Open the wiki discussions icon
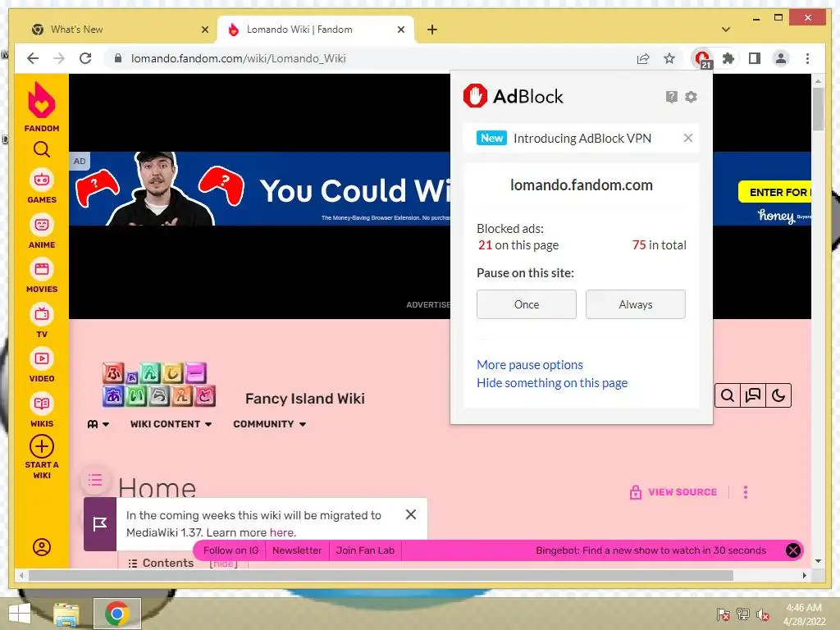Viewport: 840px width, 630px height. 753,395
